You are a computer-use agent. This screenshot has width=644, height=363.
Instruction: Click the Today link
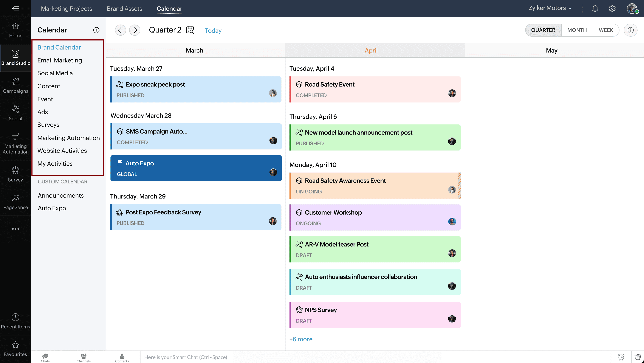tap(213, 31)
